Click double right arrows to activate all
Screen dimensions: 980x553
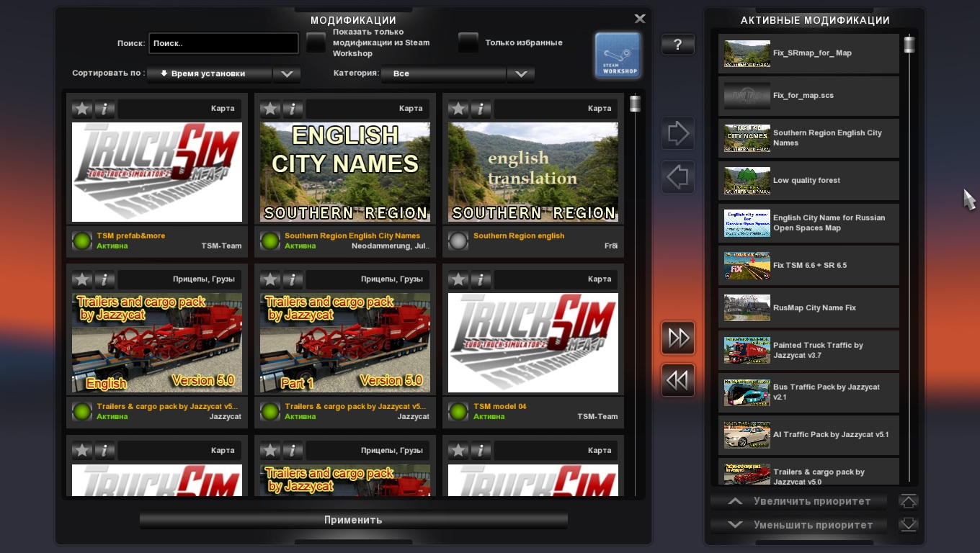pos(678,338)
